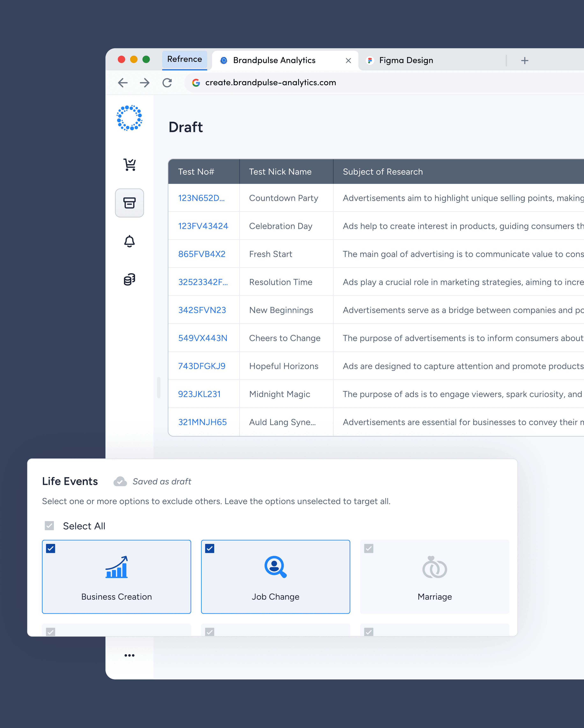This screenshot has height=728, width=584.
Task: Click subject text 'Ads are designed to capture attention'
Action: 463,366
